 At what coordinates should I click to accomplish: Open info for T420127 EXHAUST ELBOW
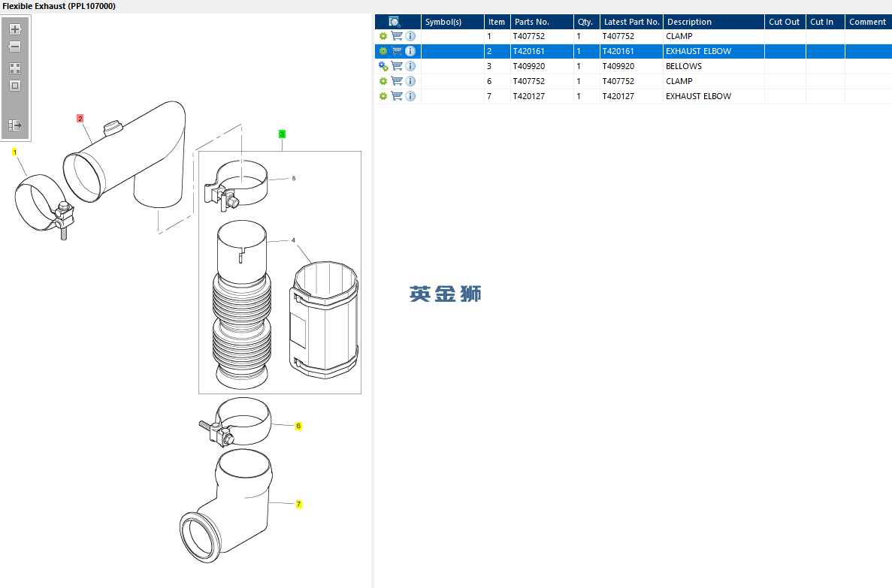pos(410,96)
